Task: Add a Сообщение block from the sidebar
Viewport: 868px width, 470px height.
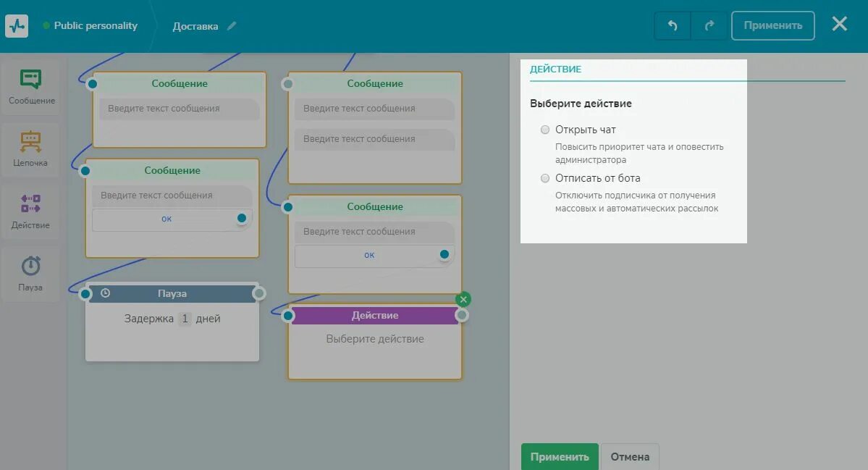Action: click(x=31, y=87)
